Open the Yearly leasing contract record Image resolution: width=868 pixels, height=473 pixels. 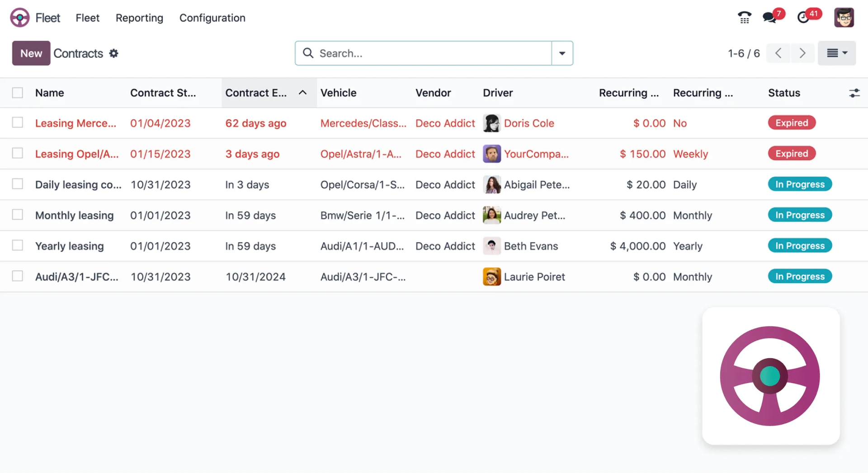pyautogui.click(x=70, y=246)
